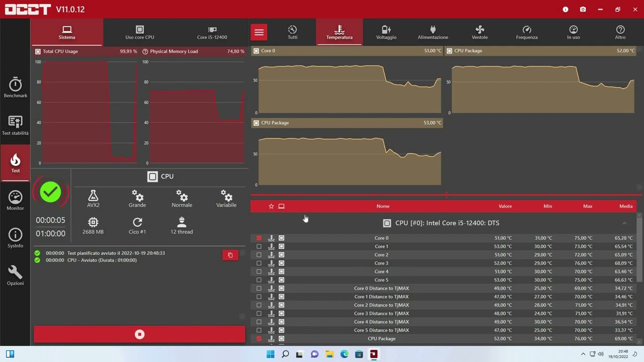This screenshot has height=362, width=644.
Task: Click the Total CPU Usage graph
Action: [87, 112]
